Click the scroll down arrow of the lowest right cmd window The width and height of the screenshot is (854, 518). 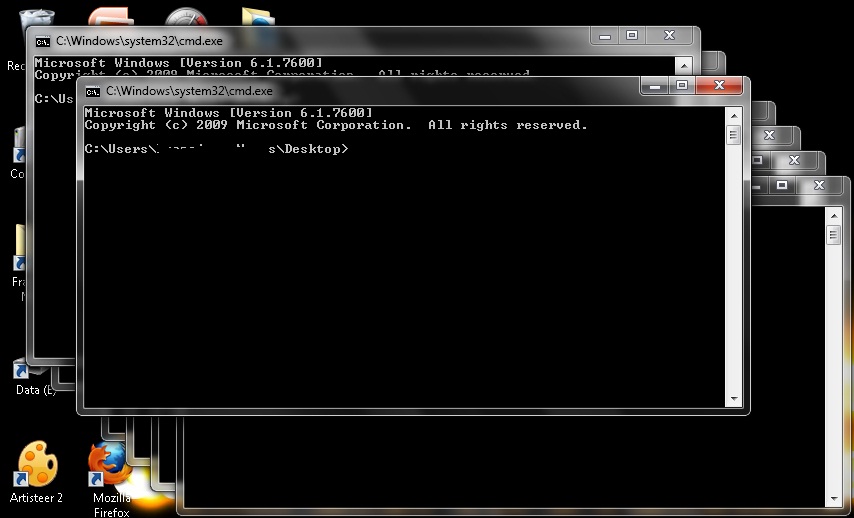point(834,499)
